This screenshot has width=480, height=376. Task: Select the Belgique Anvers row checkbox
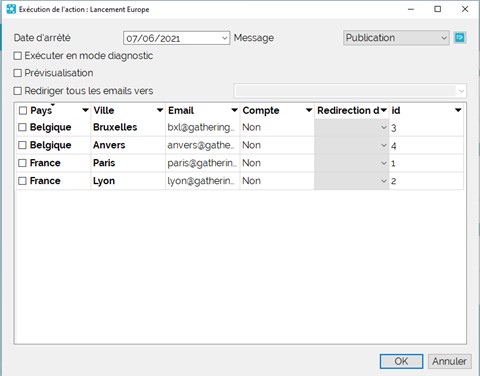pos(22,145)
